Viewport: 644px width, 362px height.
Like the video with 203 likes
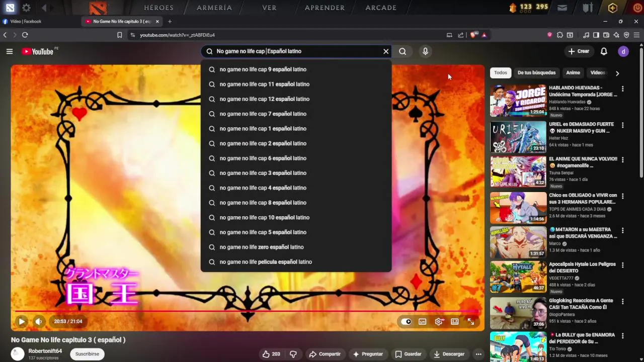click(x=271, y=354)
